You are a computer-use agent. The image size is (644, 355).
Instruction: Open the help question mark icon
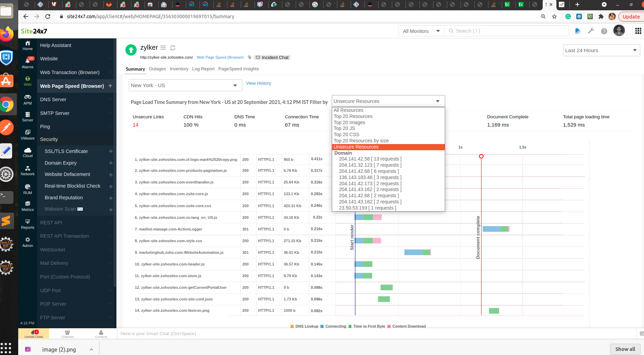604,31
